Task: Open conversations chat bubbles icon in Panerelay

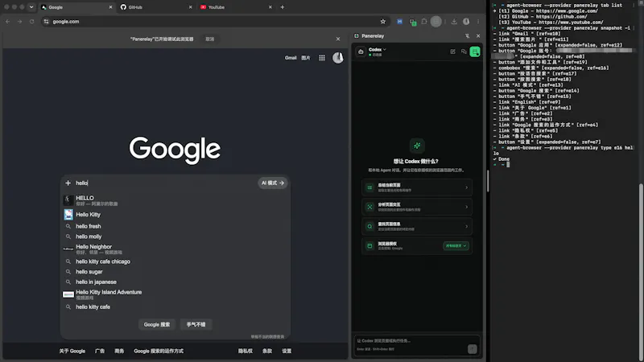Action: (x=464, y=51)
